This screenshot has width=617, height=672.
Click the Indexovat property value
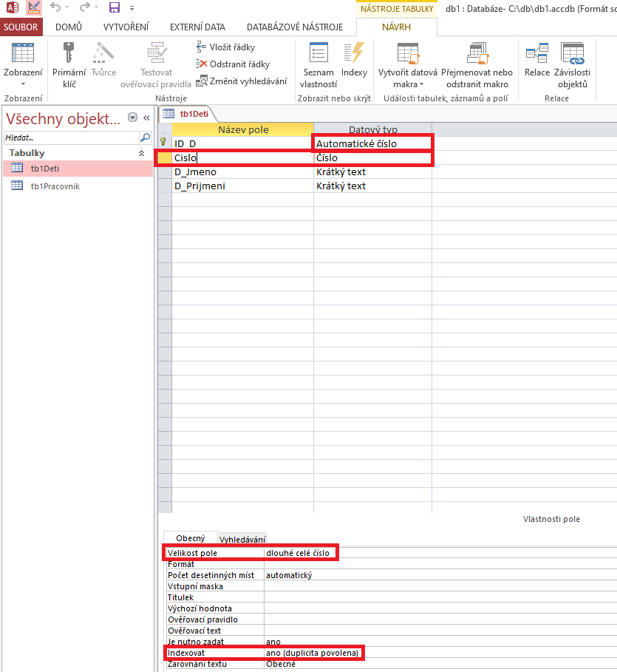(313, 653)
